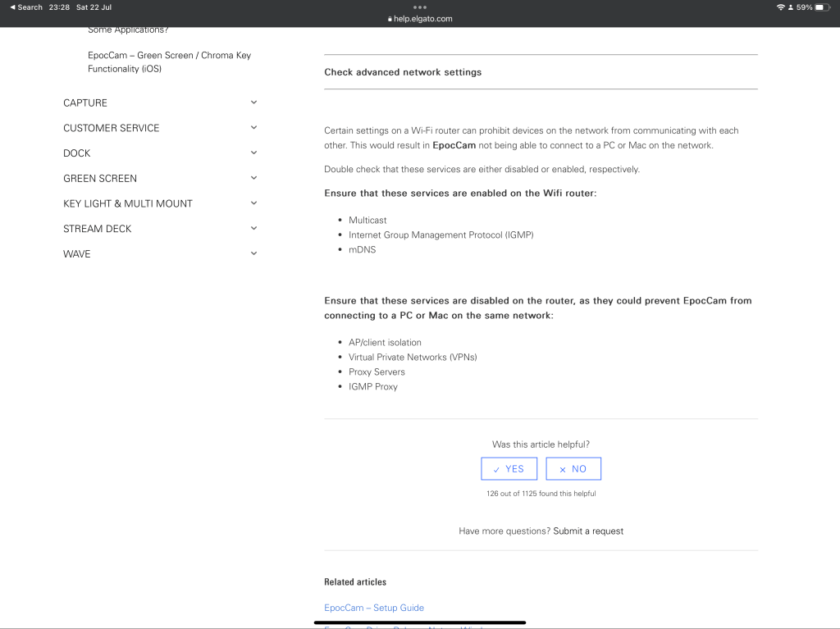840x629 pixels.
Task: Expand the DOCK section chevron
Action: click(254, 153)
